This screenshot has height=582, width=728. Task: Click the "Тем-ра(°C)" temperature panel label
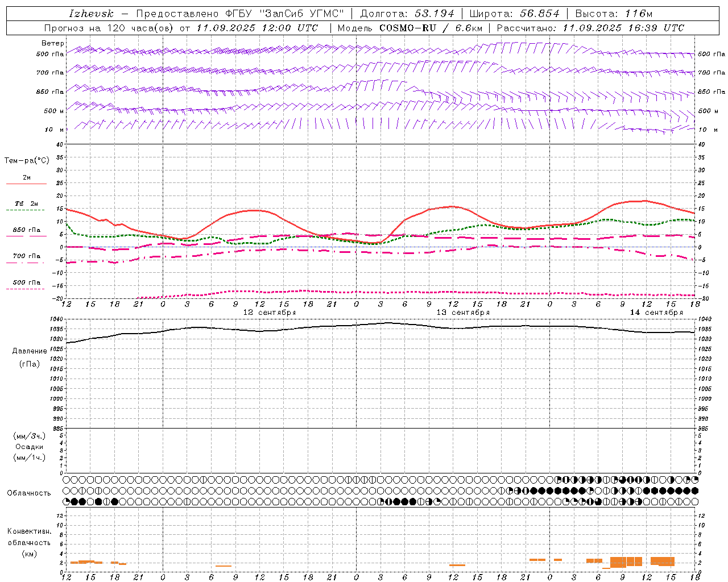click(27, 161)
